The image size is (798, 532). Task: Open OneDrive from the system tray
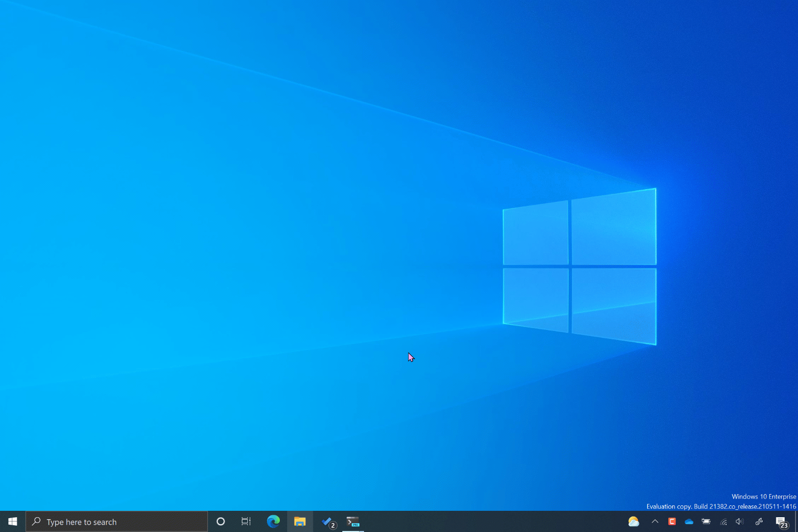tap(689, 522)
